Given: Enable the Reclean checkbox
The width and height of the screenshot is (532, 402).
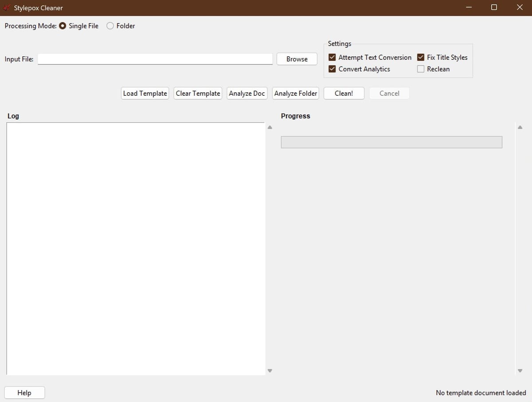Looking at the screenshot, I should pos(421,69).
